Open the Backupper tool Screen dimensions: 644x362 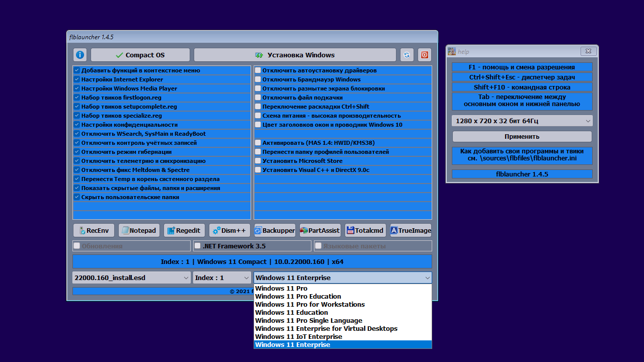(x=275, y=230)
